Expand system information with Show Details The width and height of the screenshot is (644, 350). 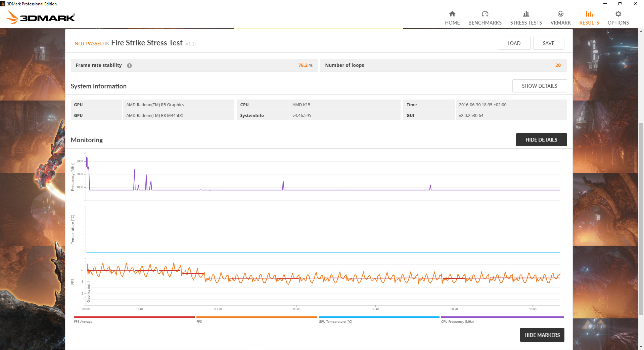point(539,86)
